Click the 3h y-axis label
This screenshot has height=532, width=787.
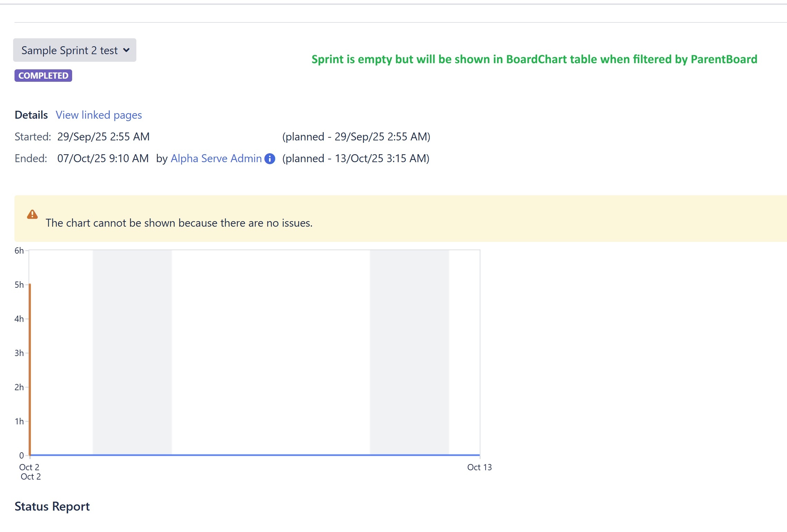(19, 353)
